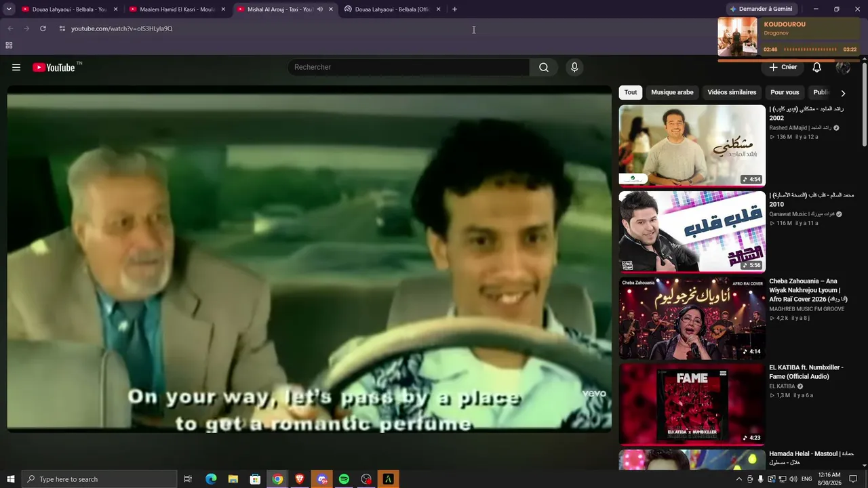The width and height of the screenshot is (868, 488).
Task: Close the Douaa Lahyaoui Belbala [Offic tab
Action: click(438, 9)
